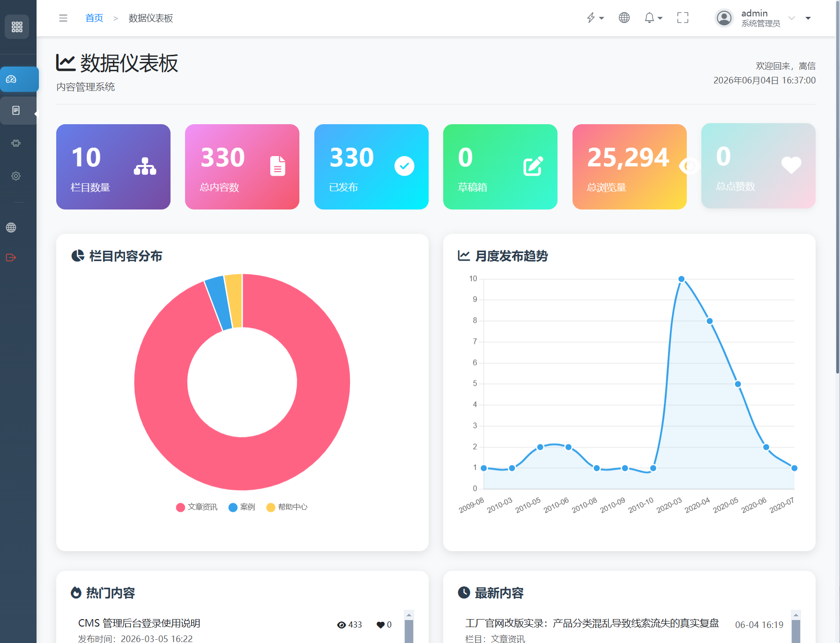
Task: Click the page vertical scrollbar
Action: point(838,187)
